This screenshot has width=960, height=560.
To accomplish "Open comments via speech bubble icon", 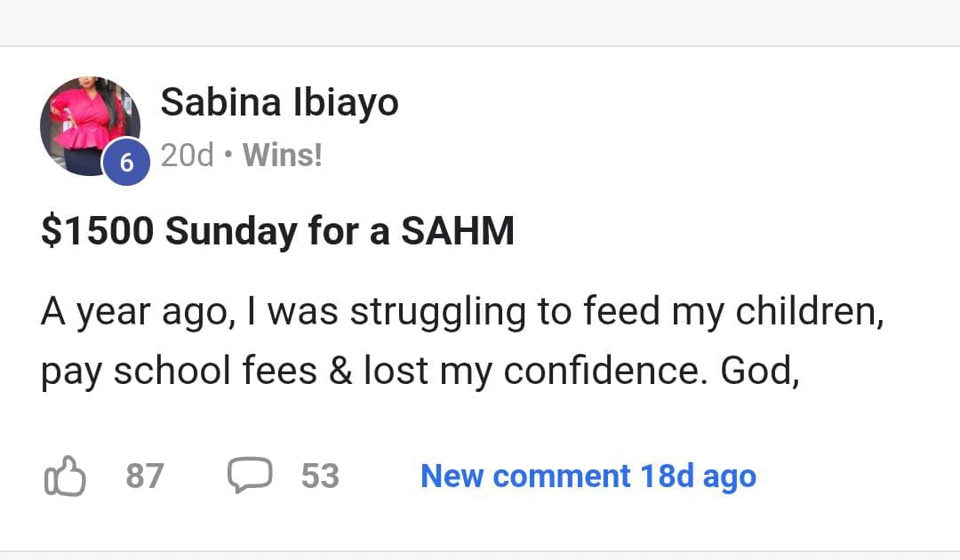I will click(249, 476).
